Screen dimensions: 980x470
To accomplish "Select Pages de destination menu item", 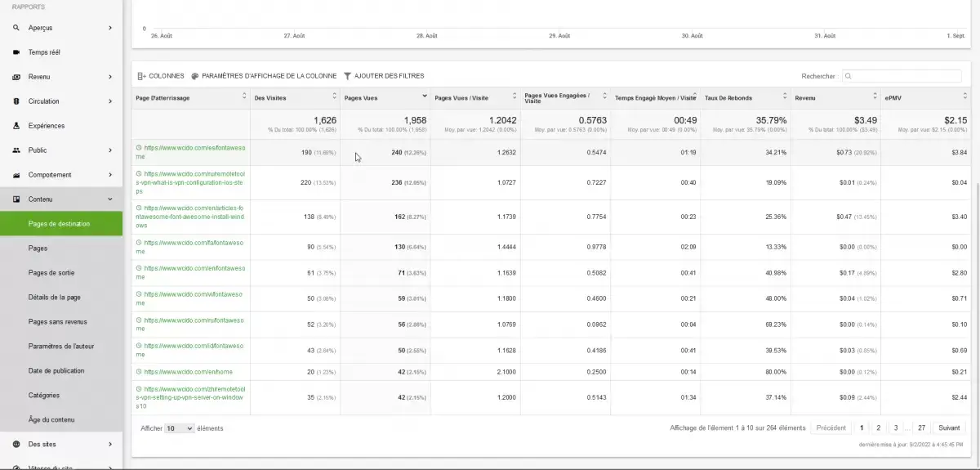I will (x=61, y=224).
